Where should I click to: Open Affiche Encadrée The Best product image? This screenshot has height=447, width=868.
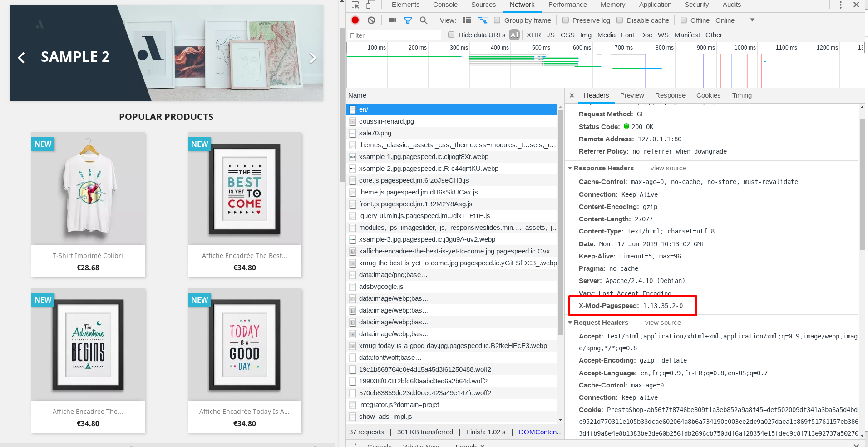[245, 189]
